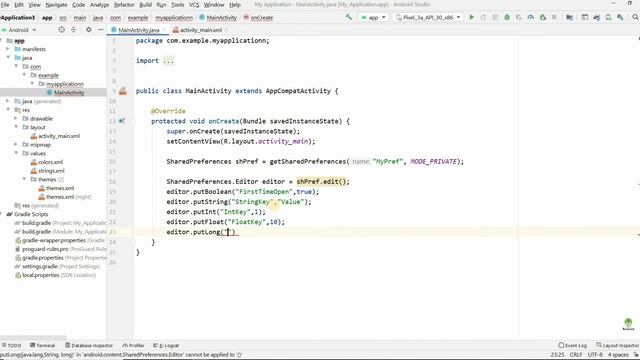The height and width of the screenshot is (360, 640).
Task: Expand the drawable folder
Action: tap(16, 118)
